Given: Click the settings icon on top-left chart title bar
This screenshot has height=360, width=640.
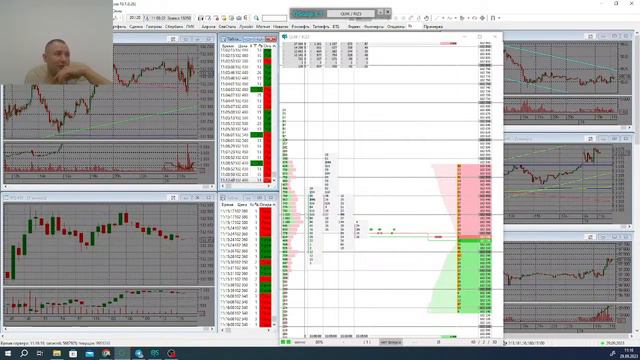Looking at the screenshot, I should [173, 39].
